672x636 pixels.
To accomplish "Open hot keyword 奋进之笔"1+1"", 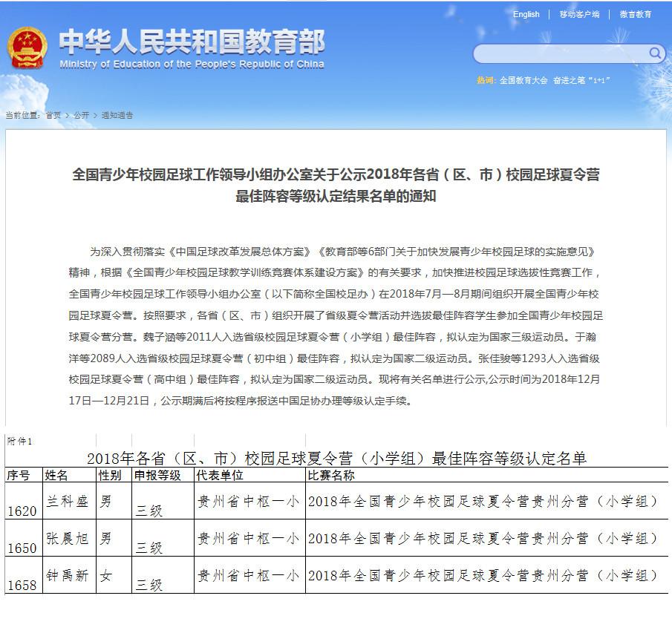I will (x=587, y=79).
